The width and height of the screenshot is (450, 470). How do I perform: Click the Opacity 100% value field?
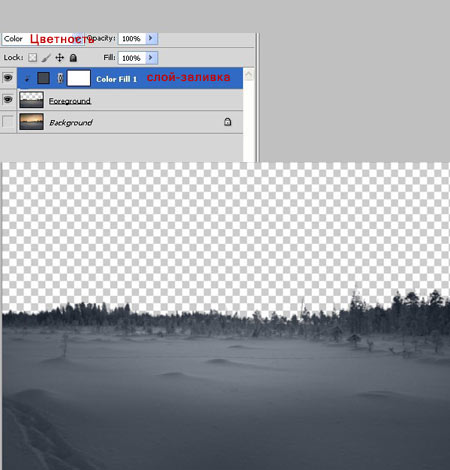click(x=132, y=39)
